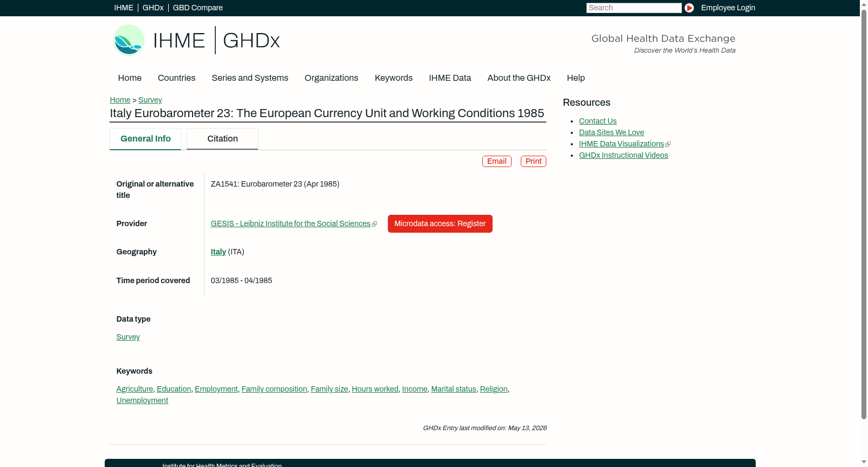868x467 pixels.
Task: Select the General Info tab
Action: (x=145, y=139)
